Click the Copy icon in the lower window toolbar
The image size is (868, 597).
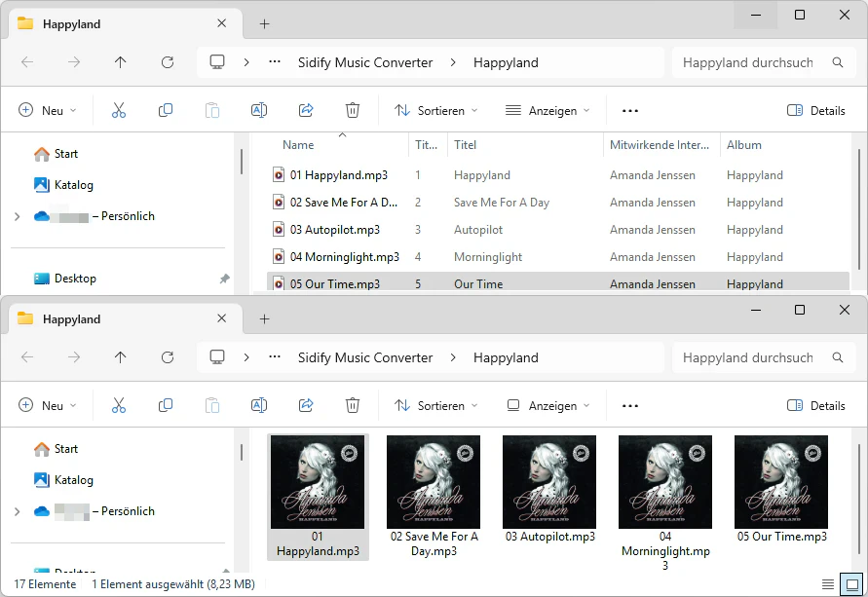[166, 405]
